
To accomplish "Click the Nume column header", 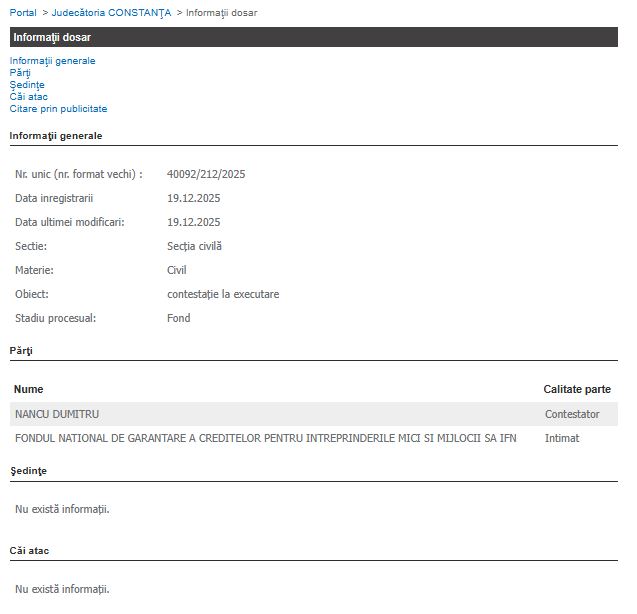I will coord(29,389).
